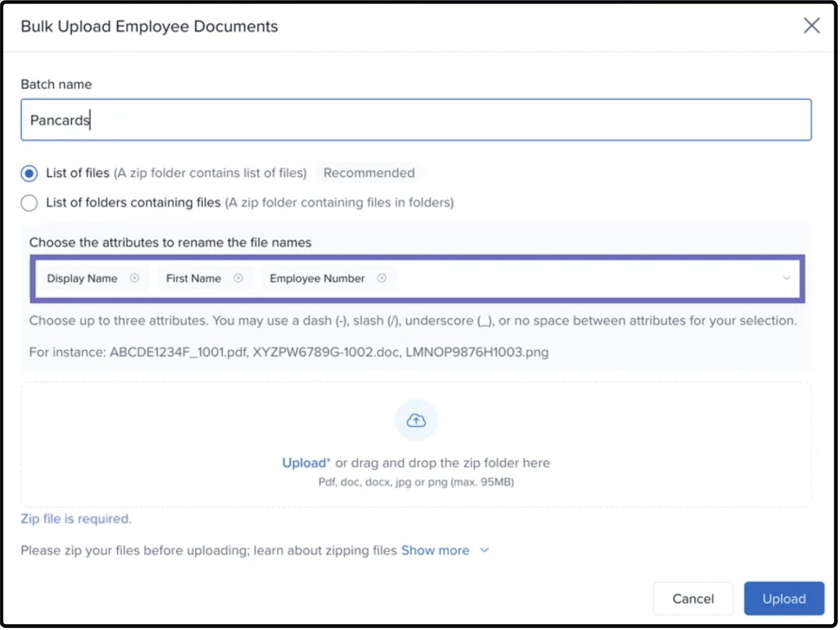Screen dimensions: 840x630
Task: Click the cloud upload icon
Action: [x=416, y=421]
